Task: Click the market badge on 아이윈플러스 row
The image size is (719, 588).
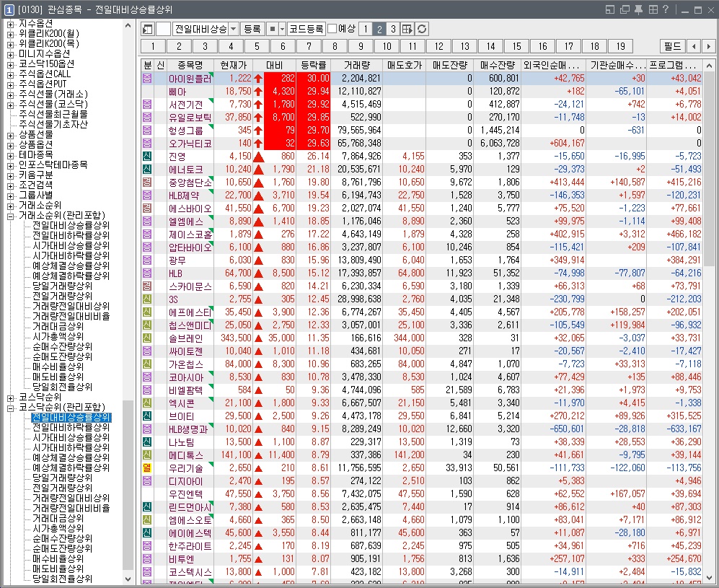Action: pos(146,78)
